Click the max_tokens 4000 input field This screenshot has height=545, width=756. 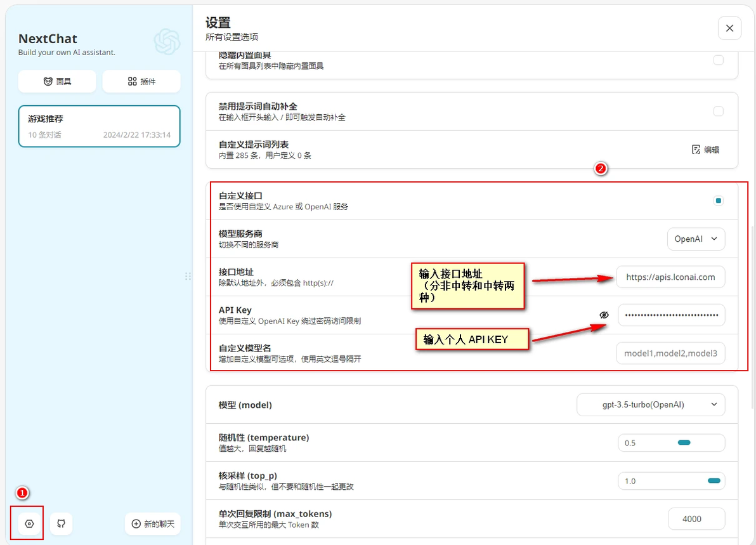[696, 519]
